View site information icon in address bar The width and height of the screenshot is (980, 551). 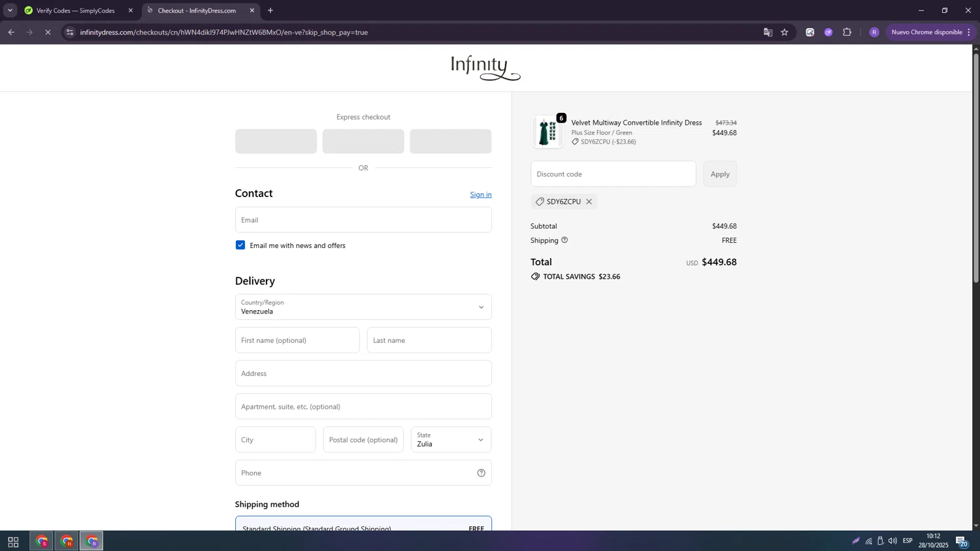point(70,32)
